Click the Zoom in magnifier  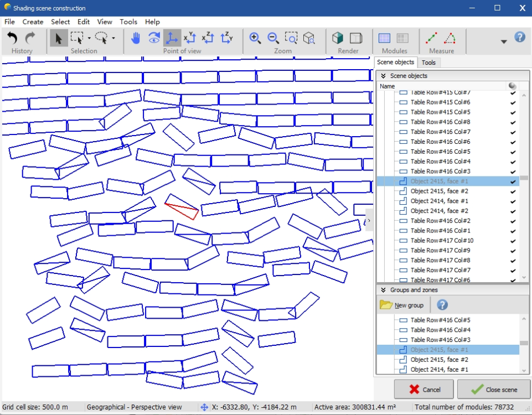click(255, 38)
